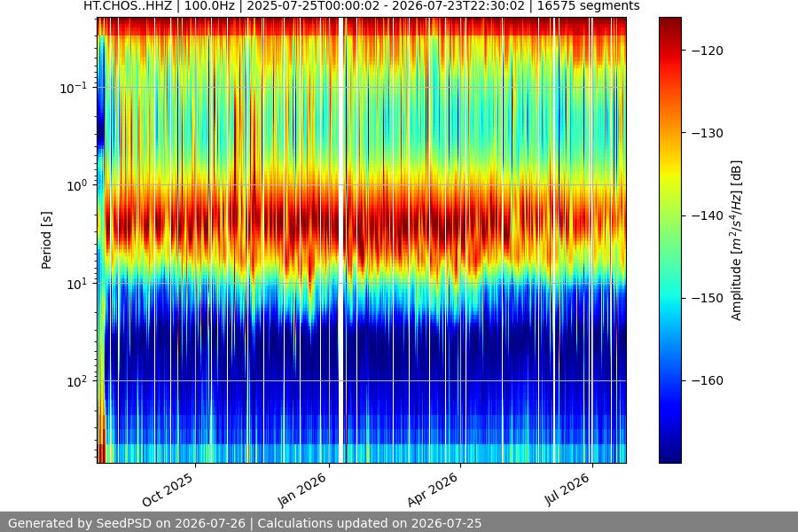The height and width of the screenshot is (532, 798).
Task: Click the -140 colorbar tick label
Action: tap(708, 215)
